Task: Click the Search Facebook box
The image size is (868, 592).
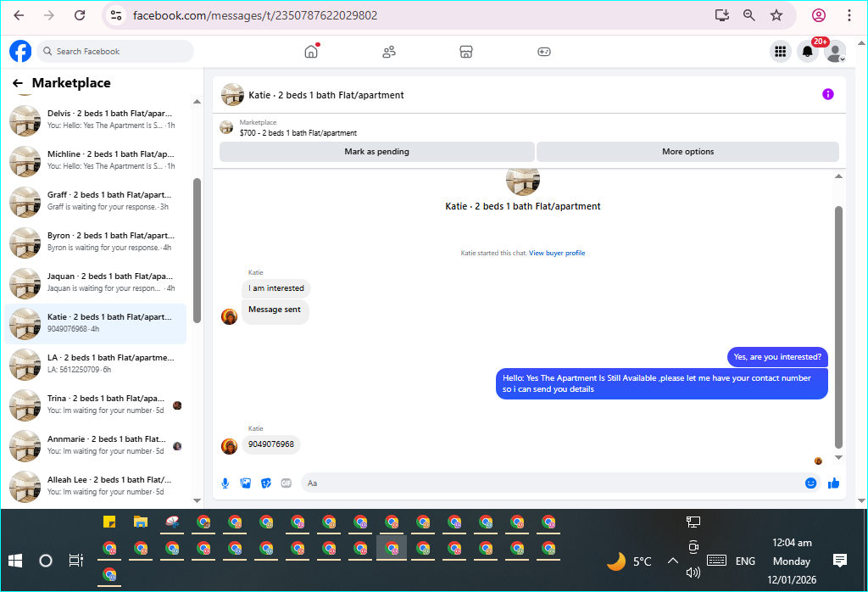Action: 115,52
